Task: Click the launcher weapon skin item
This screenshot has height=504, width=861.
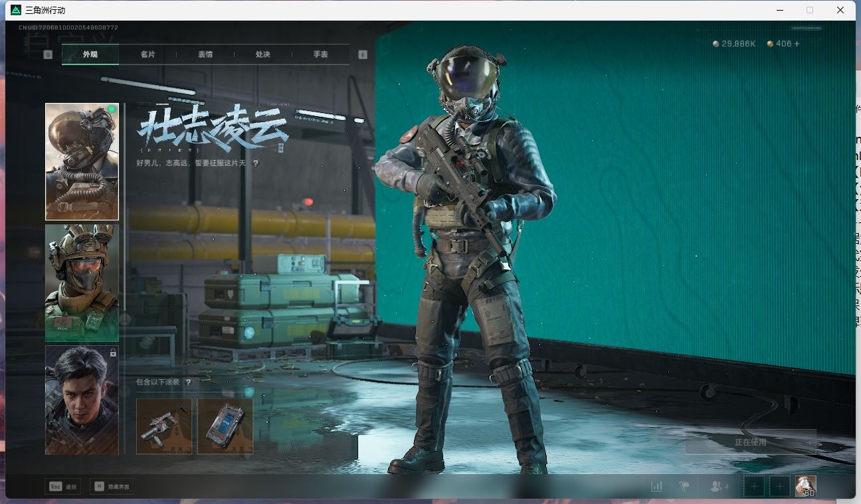Action: (164, 426)
